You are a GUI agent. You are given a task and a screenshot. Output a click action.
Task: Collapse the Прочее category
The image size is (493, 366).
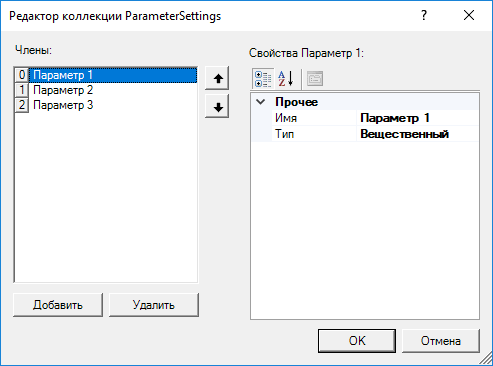261,102
